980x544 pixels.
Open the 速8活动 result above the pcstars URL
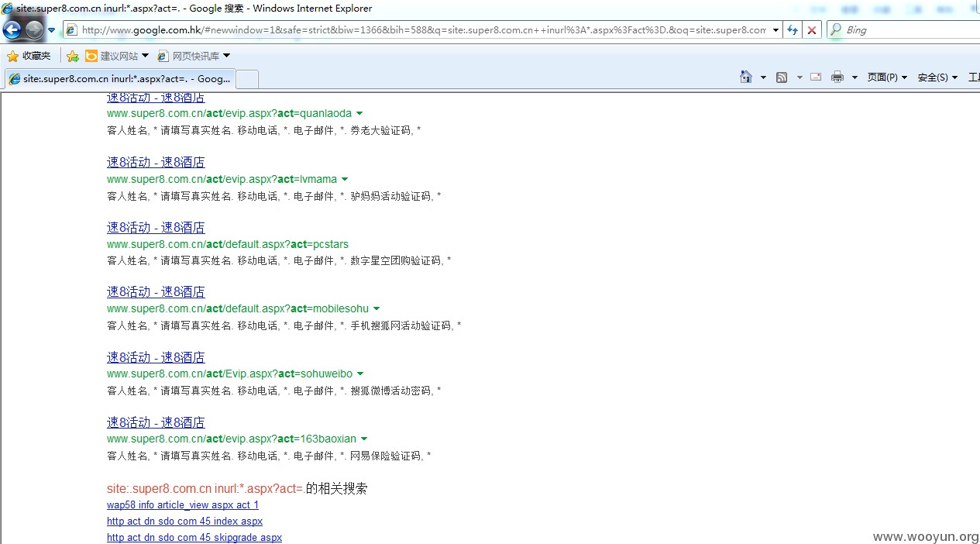coord(156,227)
